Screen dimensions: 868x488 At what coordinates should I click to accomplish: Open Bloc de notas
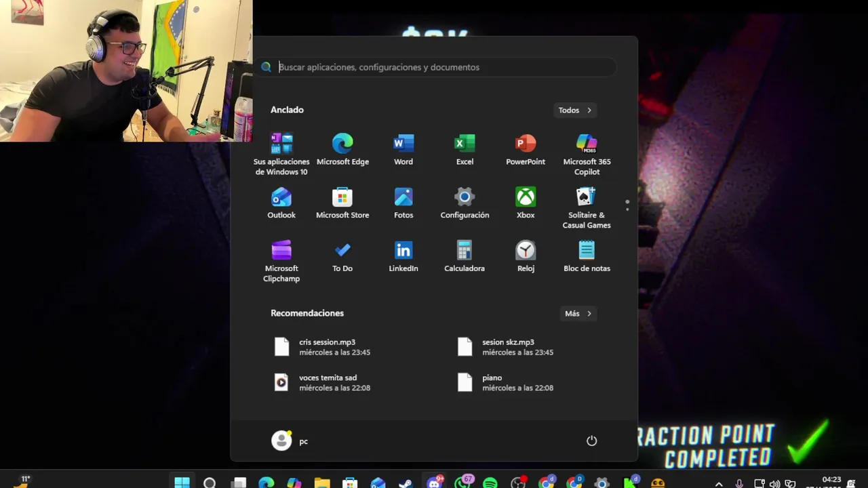[x=587, y=257]
